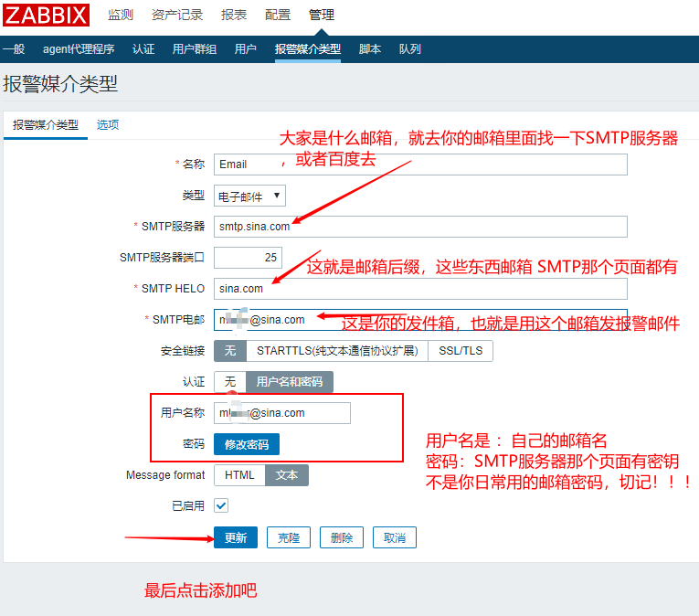
Task: Open the 类型 dropdown showing 电子邮件
Action: tap(249, 196)
